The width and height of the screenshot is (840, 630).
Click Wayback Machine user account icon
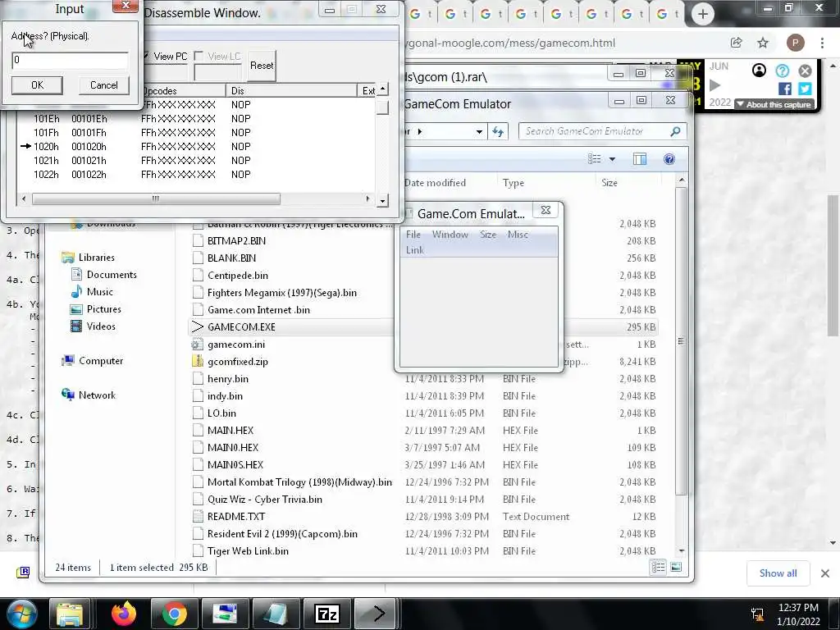759,71
